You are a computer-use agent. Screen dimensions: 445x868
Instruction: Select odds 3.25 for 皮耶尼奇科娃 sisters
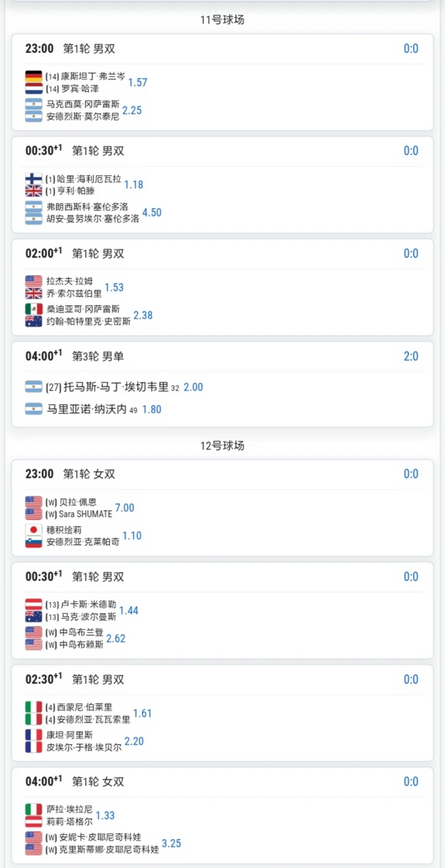pos(171,843)
